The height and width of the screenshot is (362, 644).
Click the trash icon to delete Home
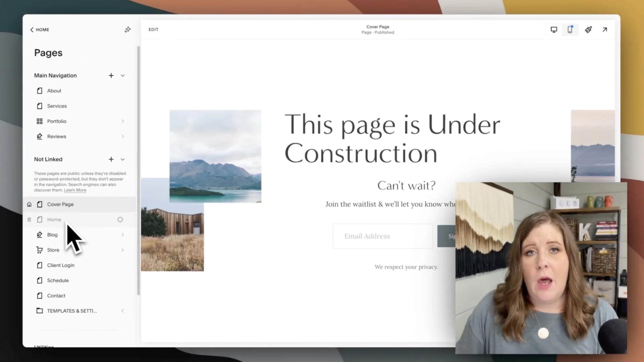coord(29,219)
